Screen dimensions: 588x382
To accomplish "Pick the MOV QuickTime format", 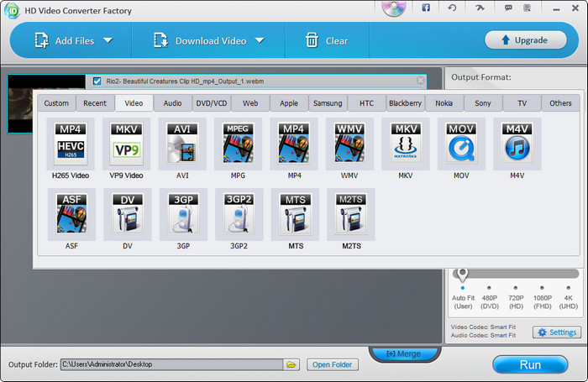I will pos(461,144).
